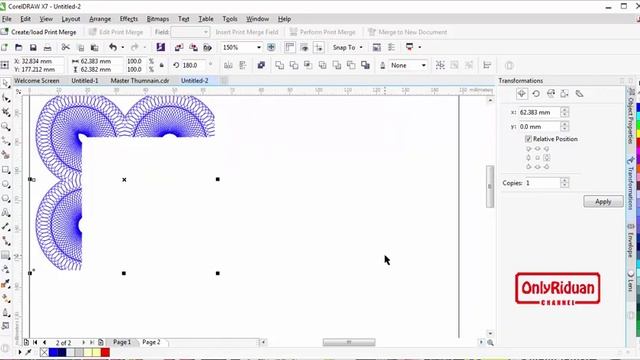Select the Pick tool in the toolbox
The image size is (640, 360).
click(x=6, y=83)
